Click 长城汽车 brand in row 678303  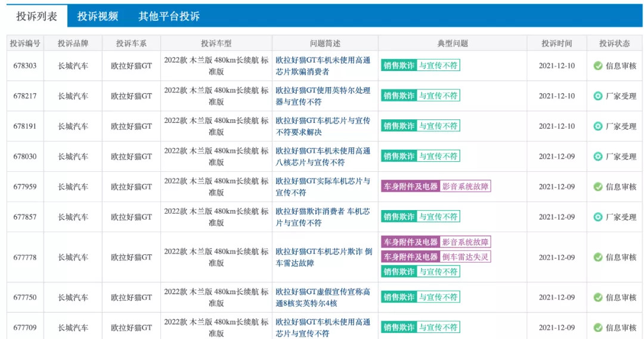[x=73, y=66]
